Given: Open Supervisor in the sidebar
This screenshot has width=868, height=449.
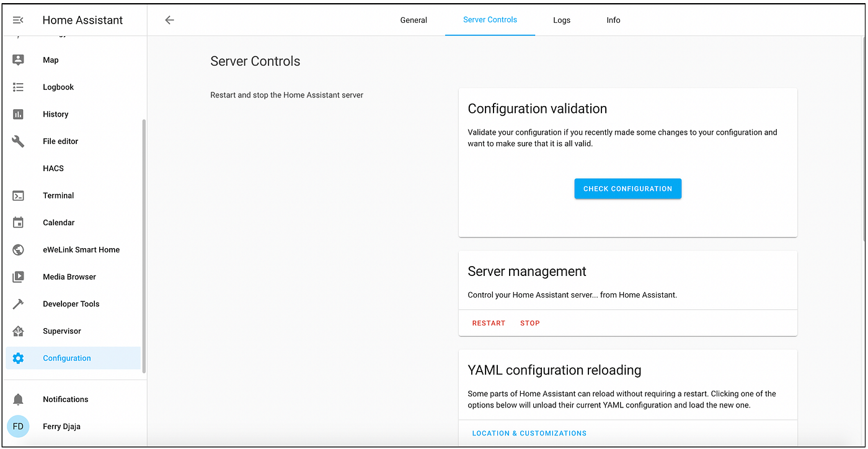Looking at the screenshot, I should coord(73,331).
